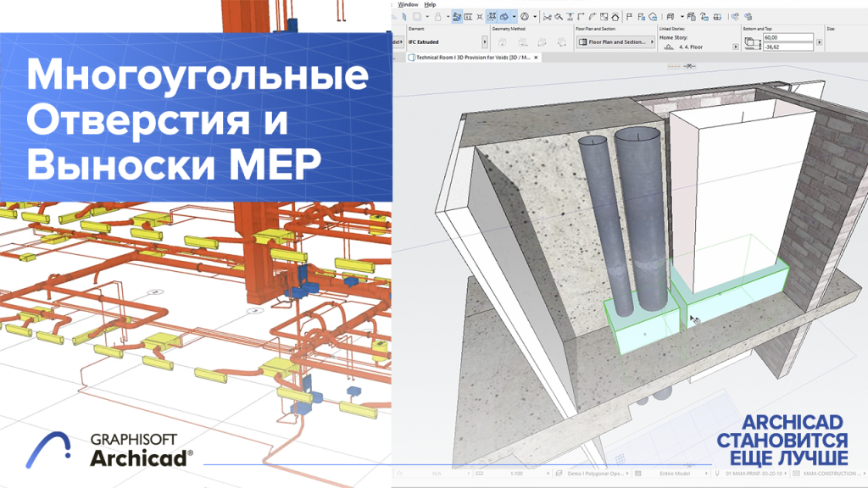Image resolution: width=868 pixels, height=488 pixels.
Task: Edit bottom height field -36,62
Action: coord(787,47)
